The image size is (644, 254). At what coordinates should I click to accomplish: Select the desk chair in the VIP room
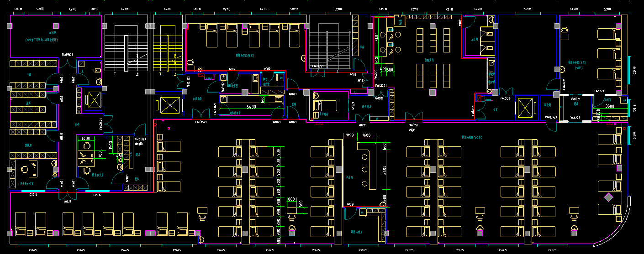pyautogui.click(x=564, y=30)
